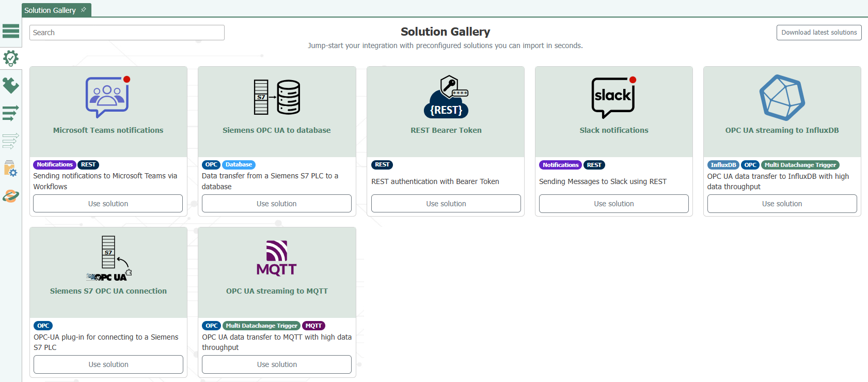
Task: Click the orange-green ring logo icon
Action: 11,196
